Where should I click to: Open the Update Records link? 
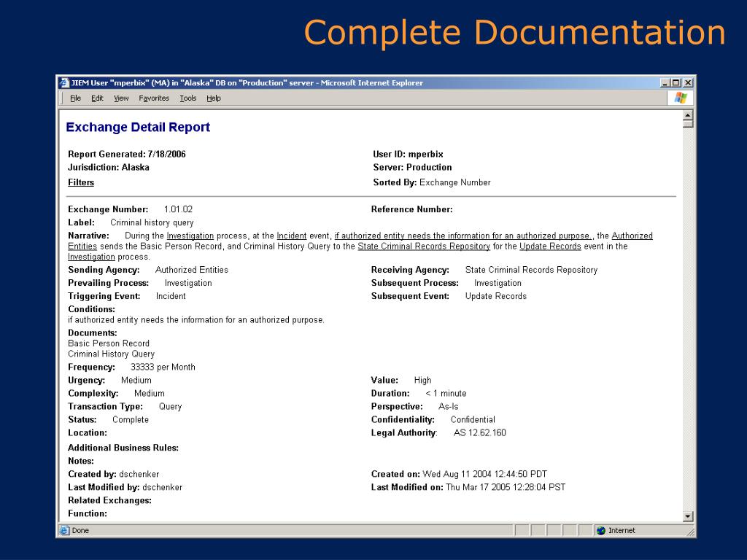coord(550,246)
